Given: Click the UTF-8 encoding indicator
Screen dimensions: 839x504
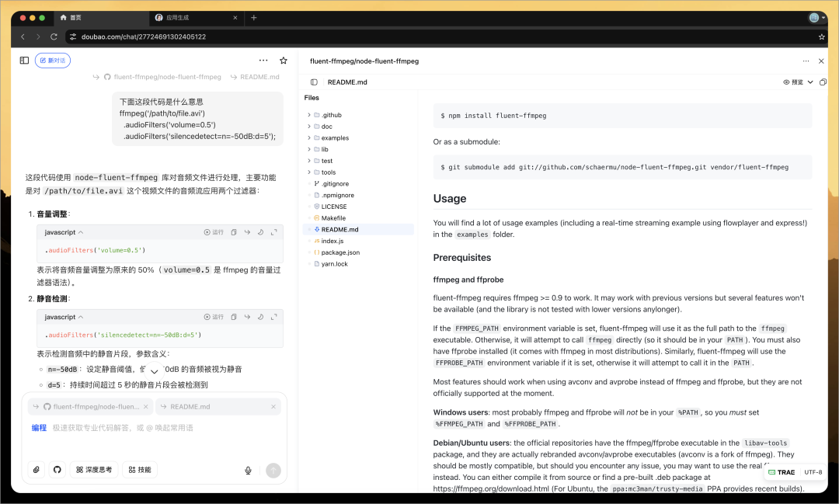Looking at the screenshot, I should pyautogui.click(x=813, y=472).
